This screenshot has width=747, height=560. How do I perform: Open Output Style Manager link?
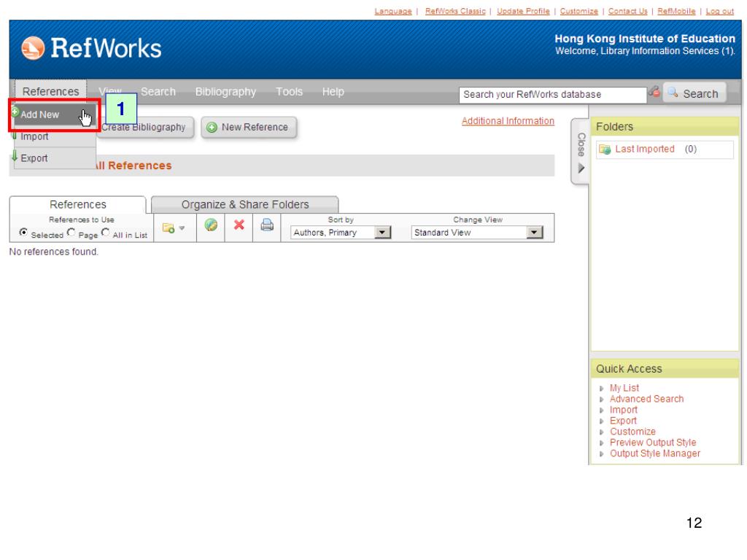pyautogui.click(x=655, y=454)
